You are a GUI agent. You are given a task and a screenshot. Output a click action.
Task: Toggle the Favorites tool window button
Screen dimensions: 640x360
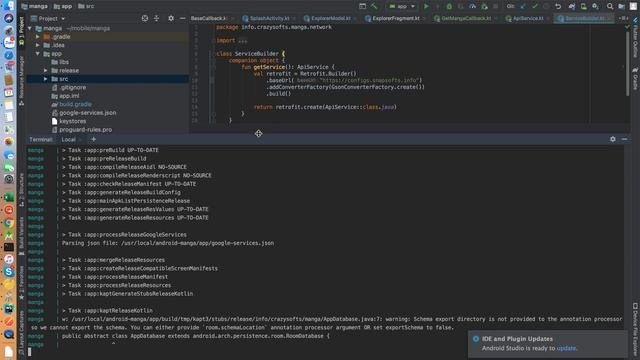point(22,282)
